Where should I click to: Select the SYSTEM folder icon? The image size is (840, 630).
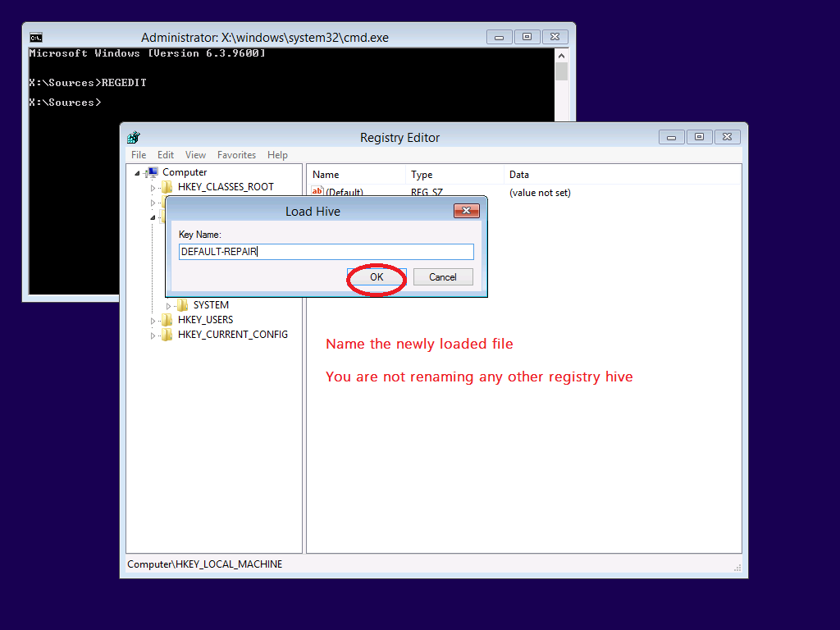182,305
